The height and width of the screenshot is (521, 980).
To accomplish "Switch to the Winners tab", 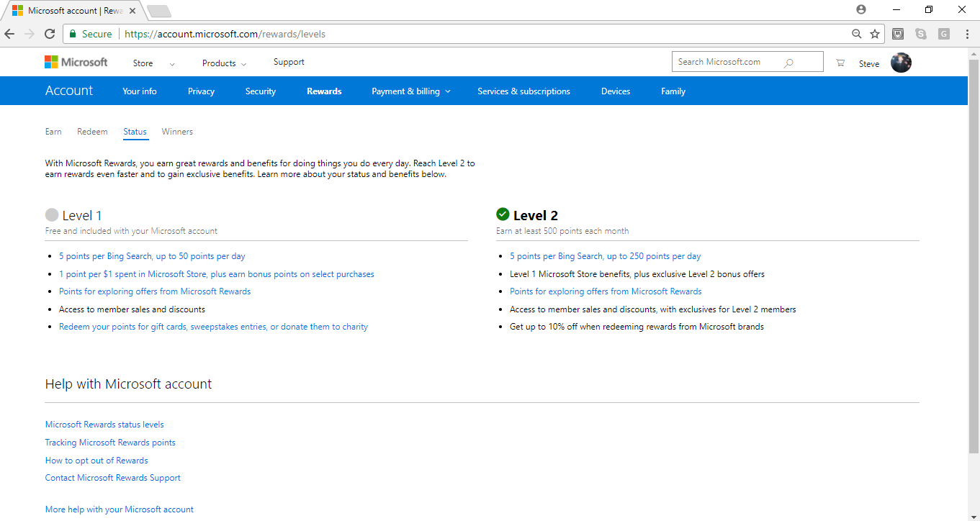I will tap(177, 132).
